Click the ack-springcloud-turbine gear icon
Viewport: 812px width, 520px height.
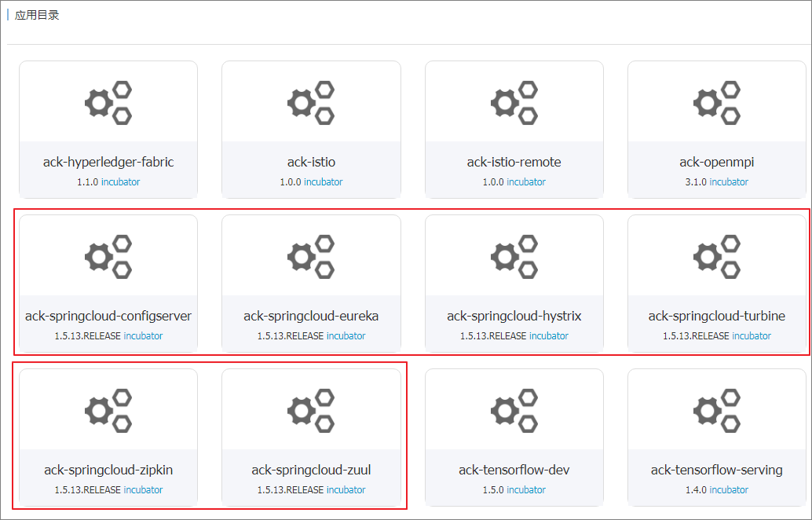click(717, 257)
